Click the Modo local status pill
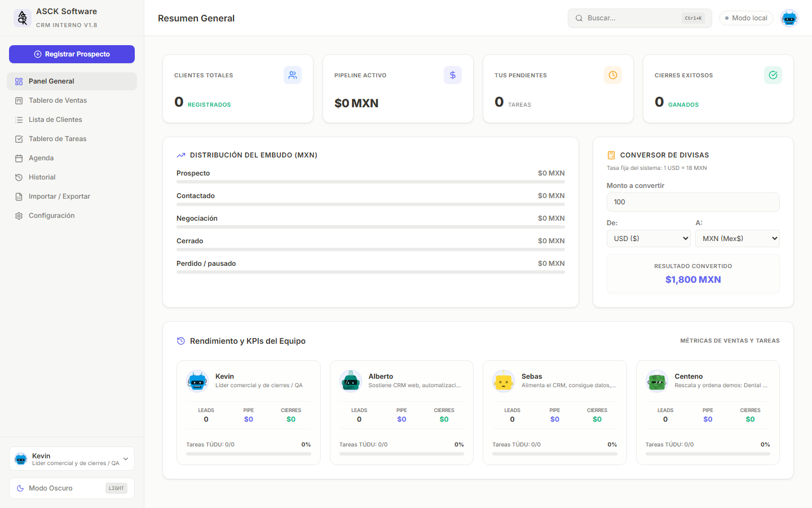Image resolution: width=812 pixels, height=508 pixels. (746, 18)
